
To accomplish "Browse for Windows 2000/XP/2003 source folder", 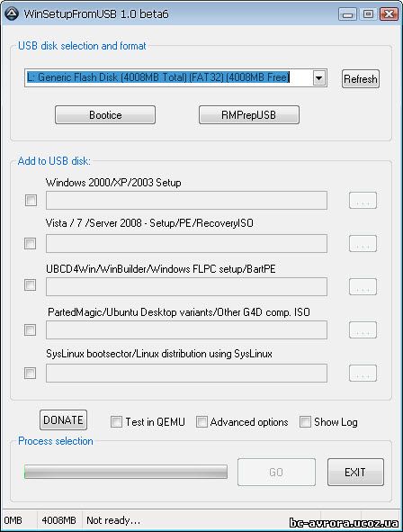I will 363,200.
